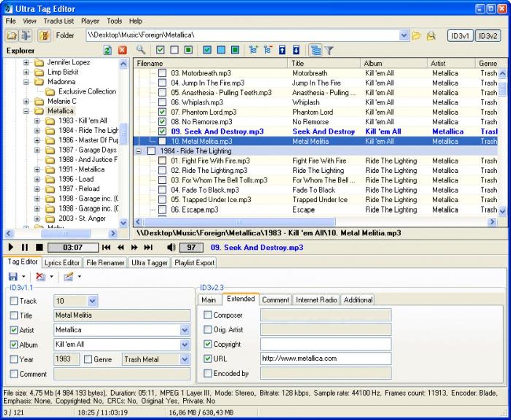Viewport: 511px width, 420px height.
Task: Open the search magnifier tool
Action: coord(141,50)
